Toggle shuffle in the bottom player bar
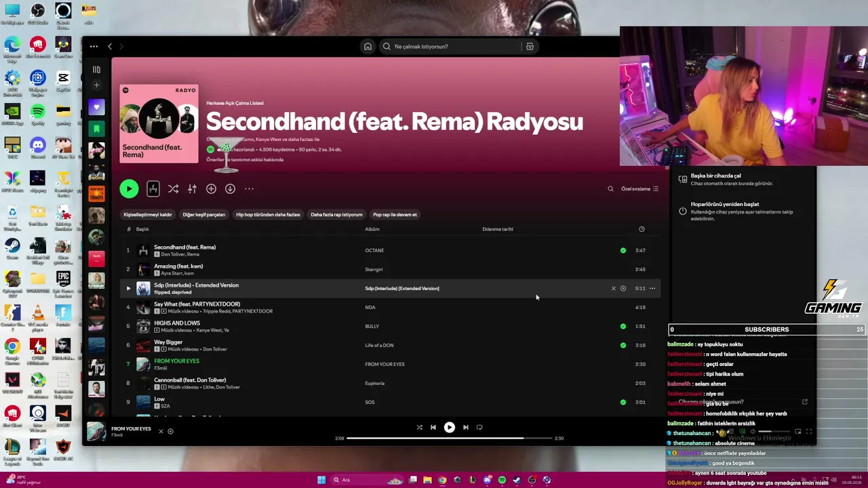 pyautogui.click(x=419, y=428)
